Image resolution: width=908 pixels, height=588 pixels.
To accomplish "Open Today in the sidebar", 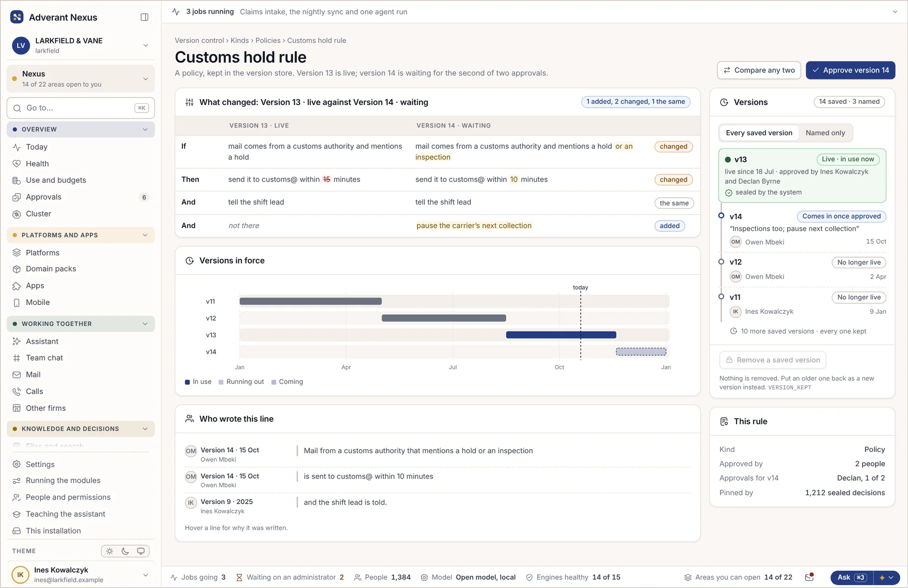I will point(81,147).
